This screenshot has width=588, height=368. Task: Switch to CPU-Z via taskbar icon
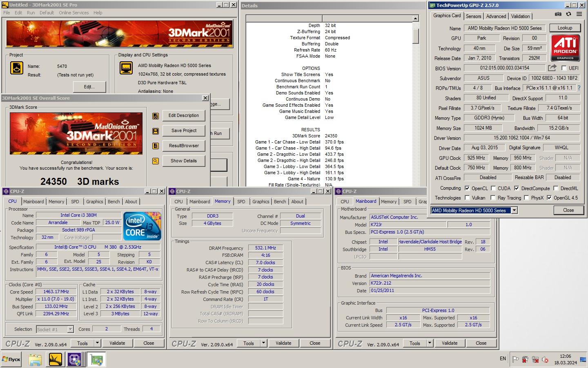pos(75,359)
